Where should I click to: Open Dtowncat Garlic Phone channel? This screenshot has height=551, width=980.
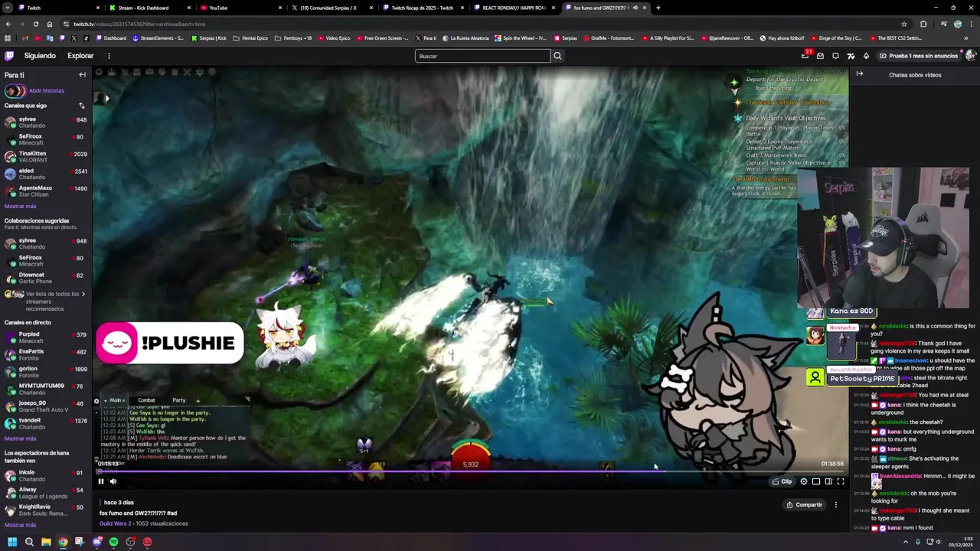point(46,278)
